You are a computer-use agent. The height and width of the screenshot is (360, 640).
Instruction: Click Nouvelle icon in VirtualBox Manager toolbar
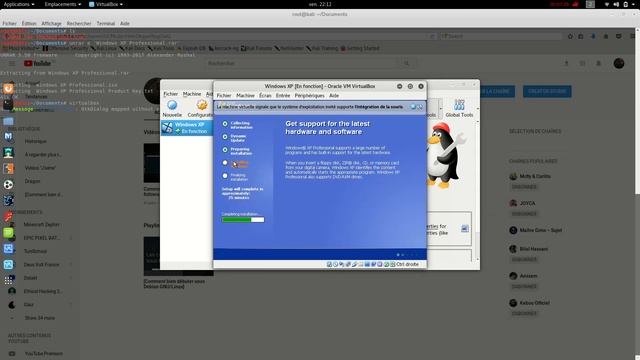(172, 105)
